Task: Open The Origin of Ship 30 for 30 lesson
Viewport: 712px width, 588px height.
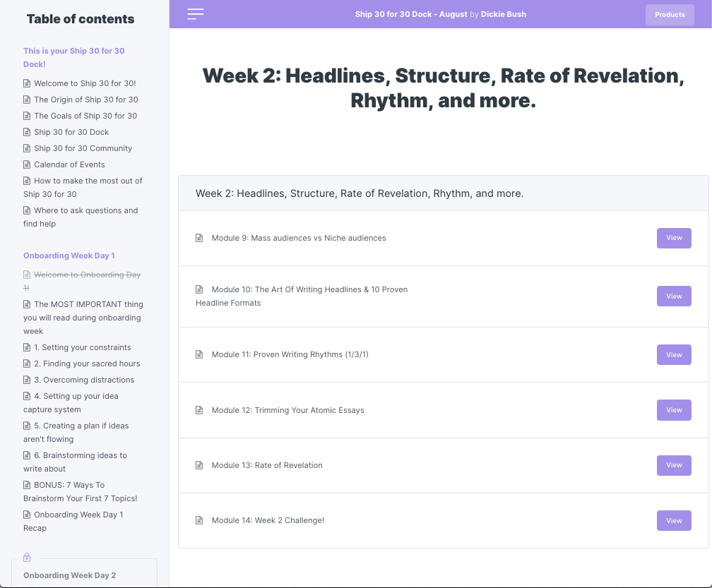Action: pyautogui.click(x=86, y=100)
